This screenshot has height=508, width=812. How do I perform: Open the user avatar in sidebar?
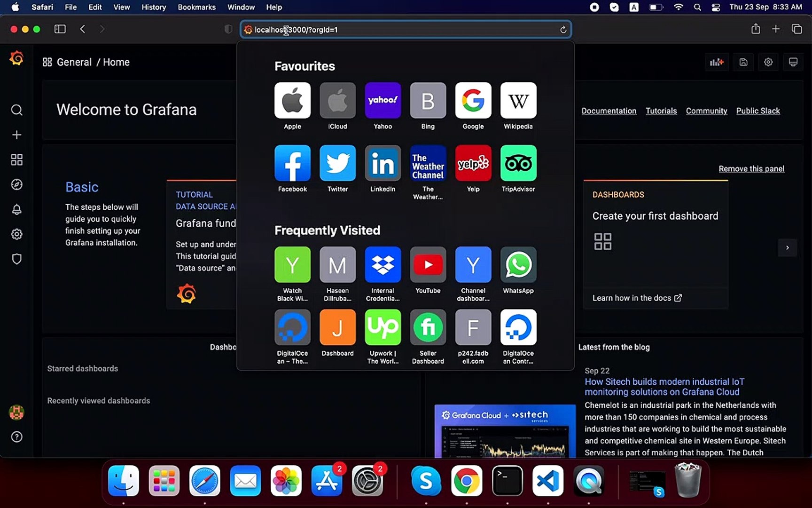[16, 413]
